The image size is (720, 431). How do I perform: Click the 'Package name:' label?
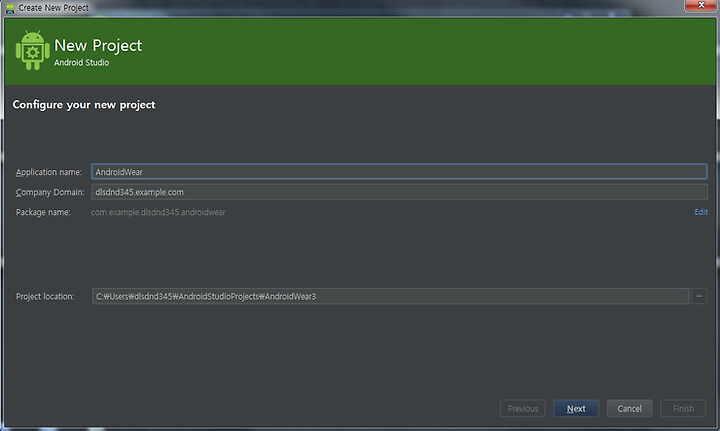(x=43, y=212)
